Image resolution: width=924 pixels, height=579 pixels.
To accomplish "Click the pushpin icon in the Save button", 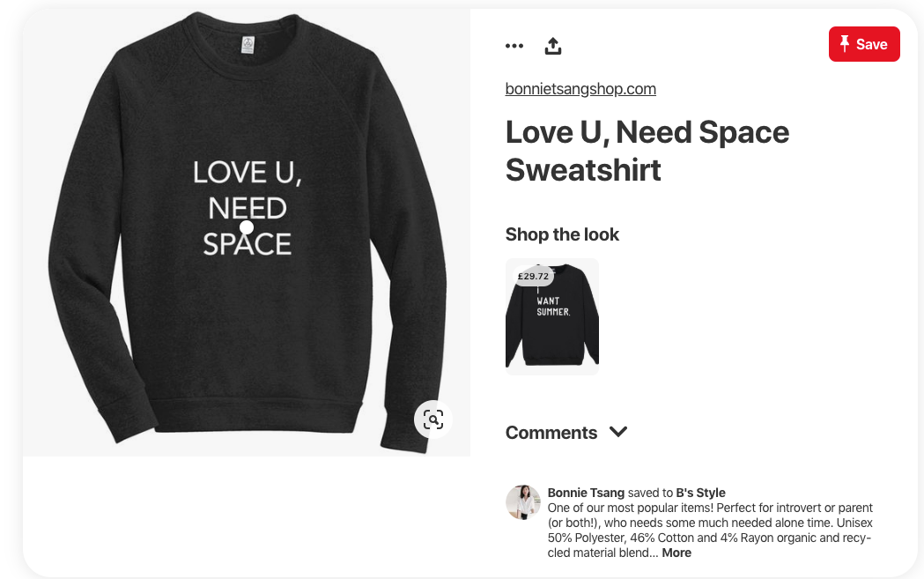I will (x=845, y=44).
